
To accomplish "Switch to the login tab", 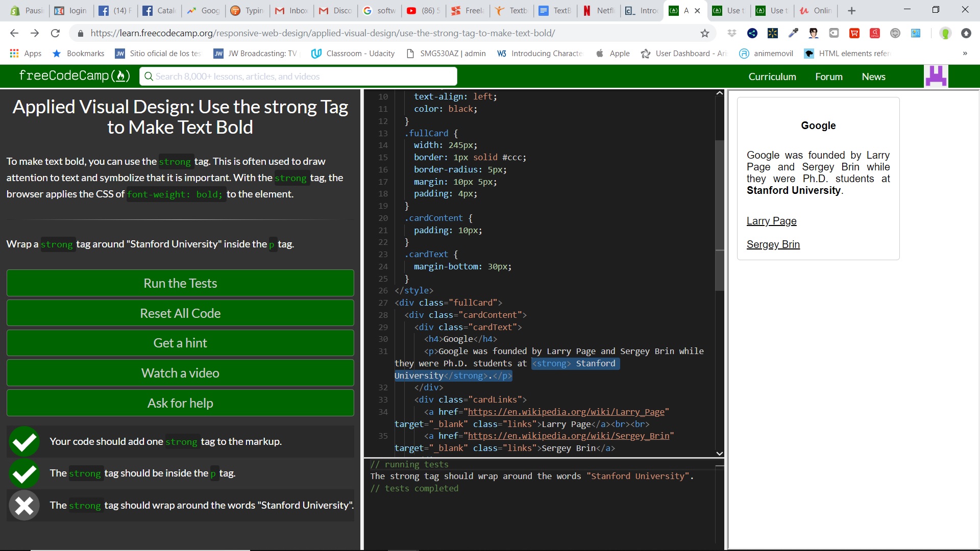I will [x=71, y=11].
